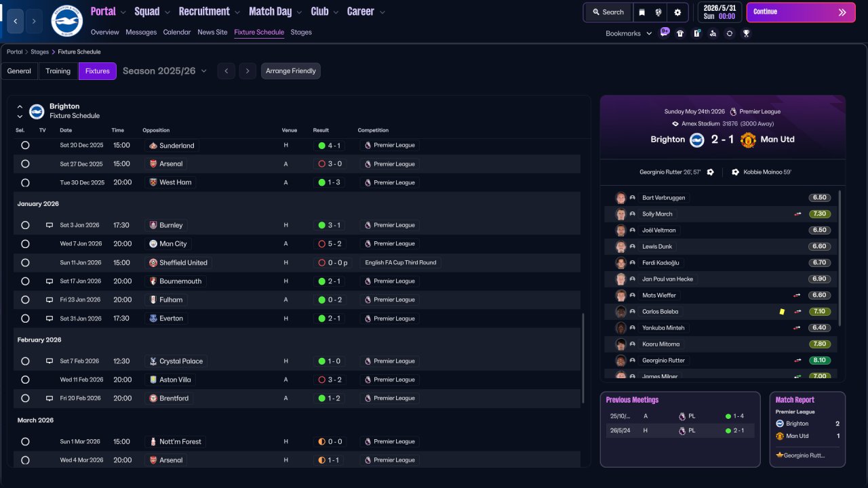868x488 pixels.
Task: Switch to the General tab
Action: [x=19, y=71]
